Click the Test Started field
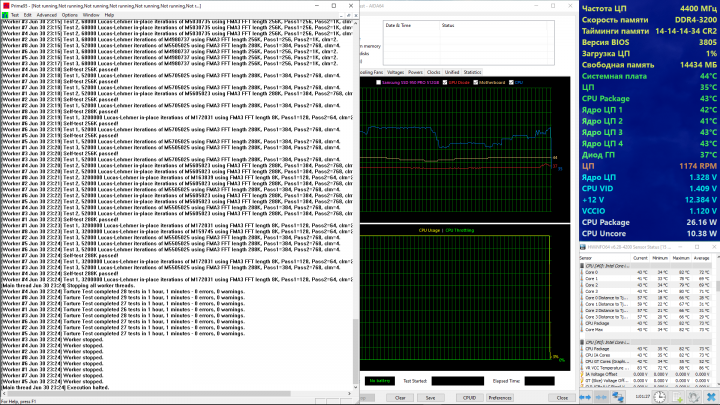This screenshot has height=405, width=720. 458,381
